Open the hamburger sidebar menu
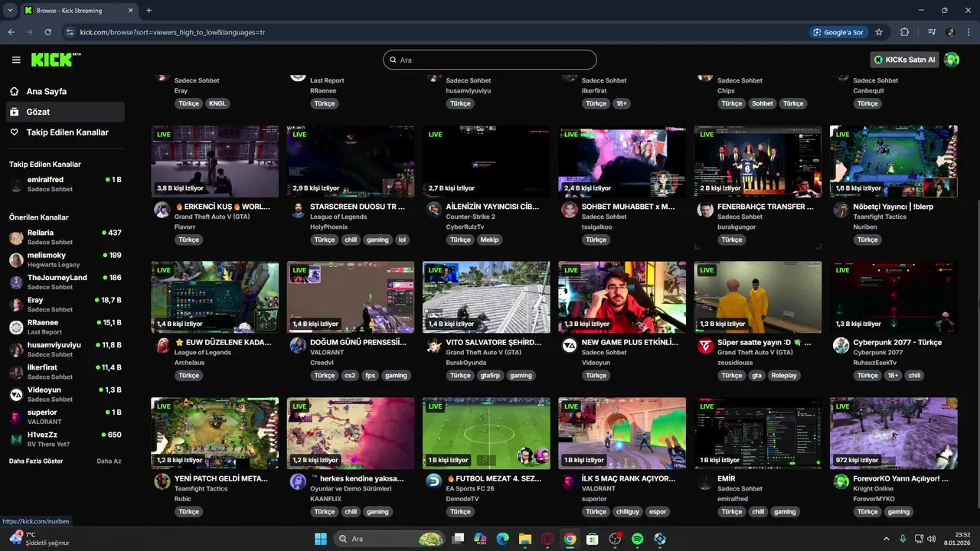980x551 pixels. point(16,60)
